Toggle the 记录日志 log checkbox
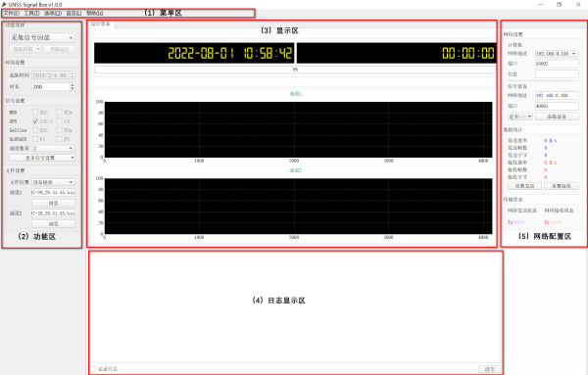The height and width of the screenshot is (375, 588). tap(93, 369)
